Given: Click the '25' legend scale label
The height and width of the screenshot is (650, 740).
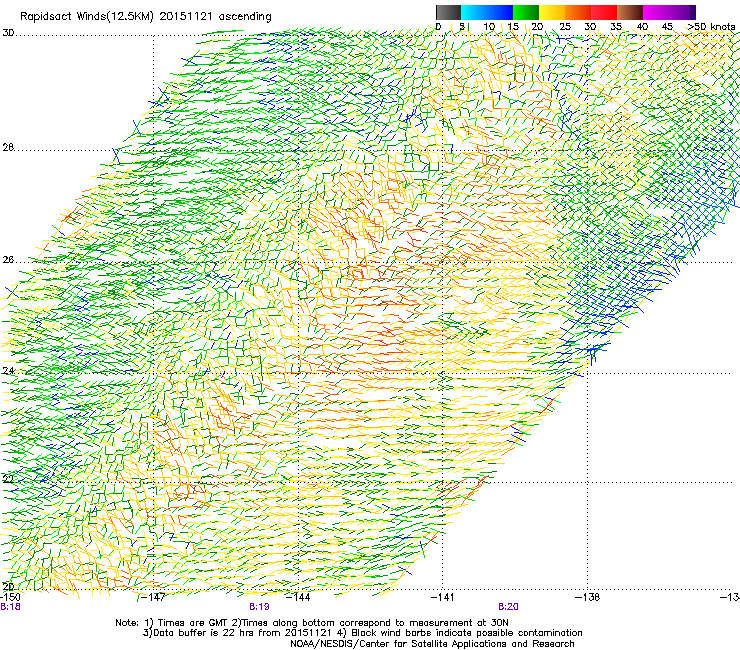Looking at the screenshot, I should pyautogui.click(x=565, y=26).
